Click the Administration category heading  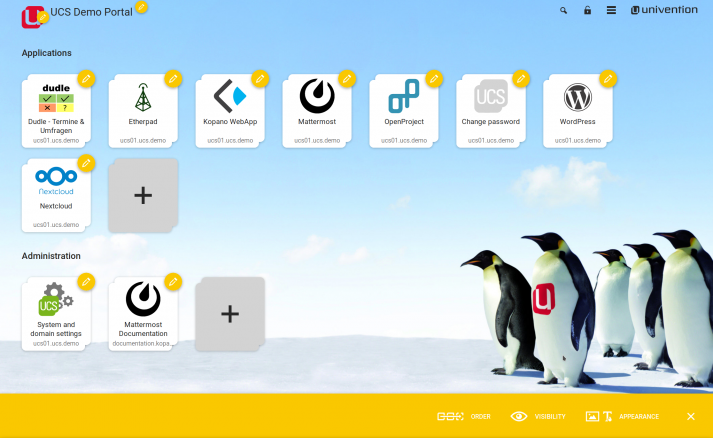(51, 256)
